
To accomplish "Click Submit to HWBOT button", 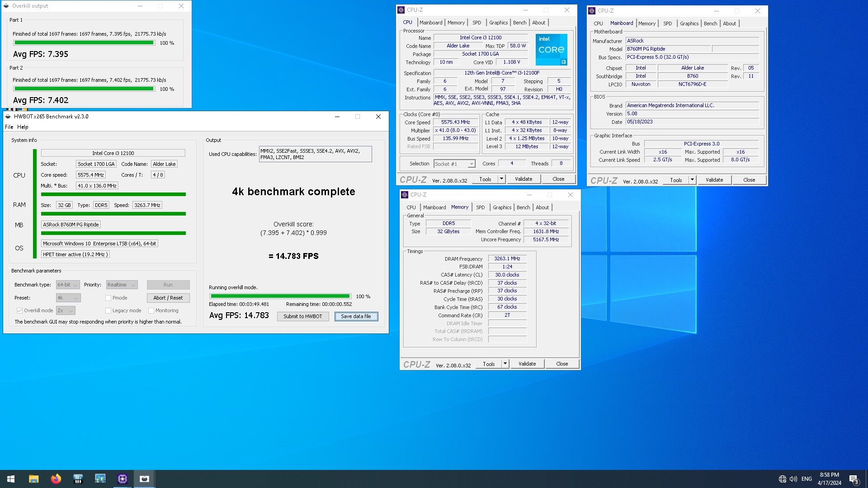I will click(x=303, y=316).
